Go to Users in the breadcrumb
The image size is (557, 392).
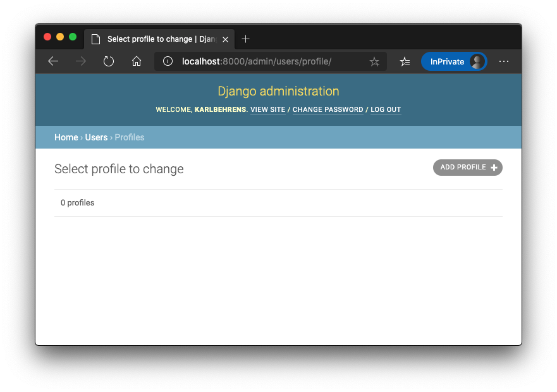(96, 138)
